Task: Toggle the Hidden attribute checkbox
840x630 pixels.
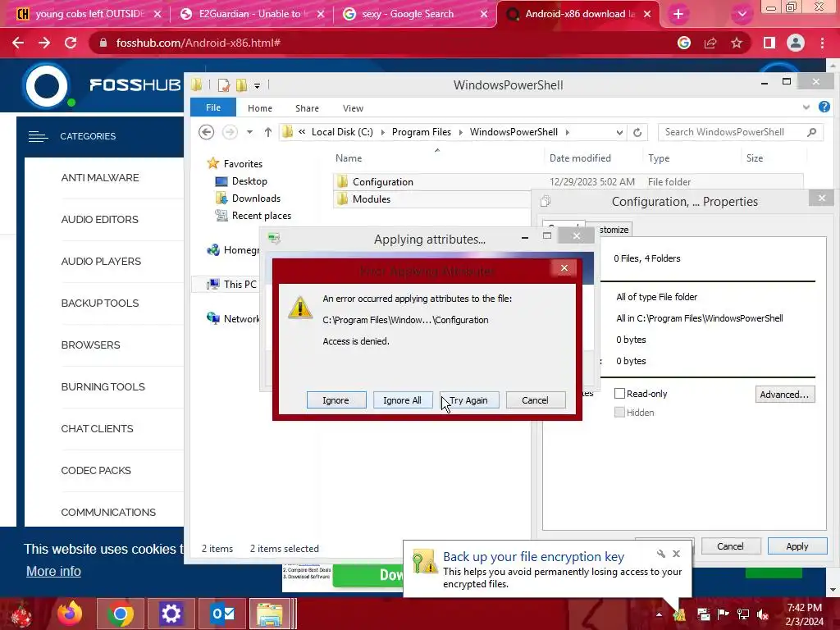Action: (x=620, y=413)
